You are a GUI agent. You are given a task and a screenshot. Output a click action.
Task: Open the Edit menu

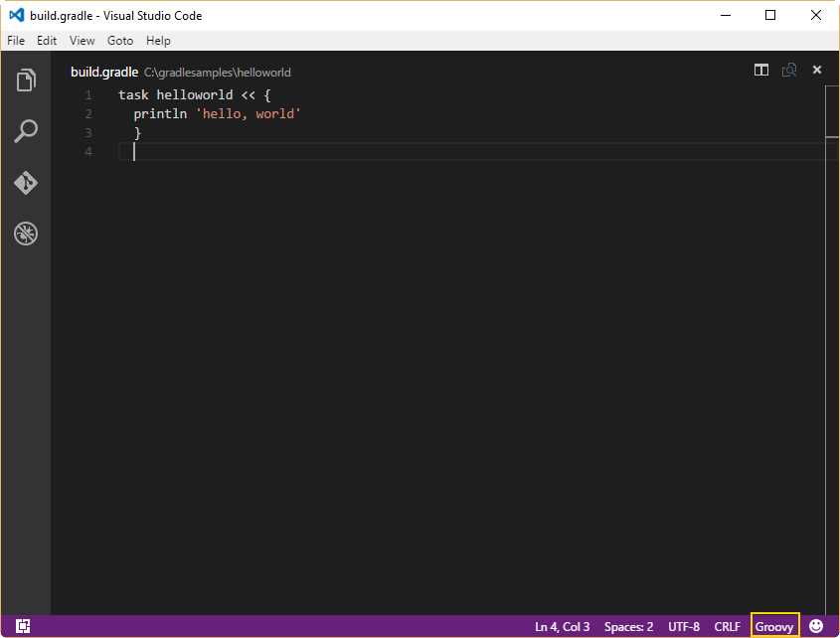pos(46,41)
